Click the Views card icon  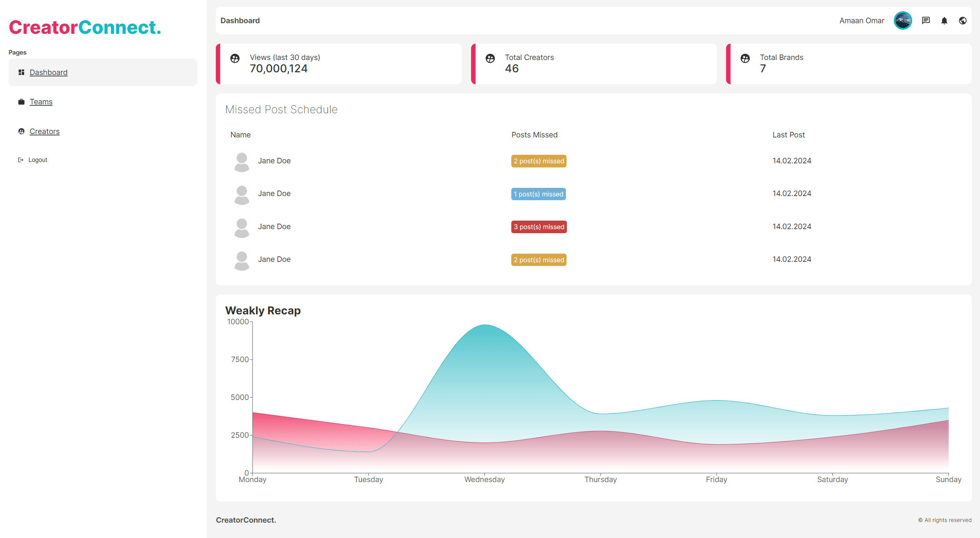(x=235, y=58)
